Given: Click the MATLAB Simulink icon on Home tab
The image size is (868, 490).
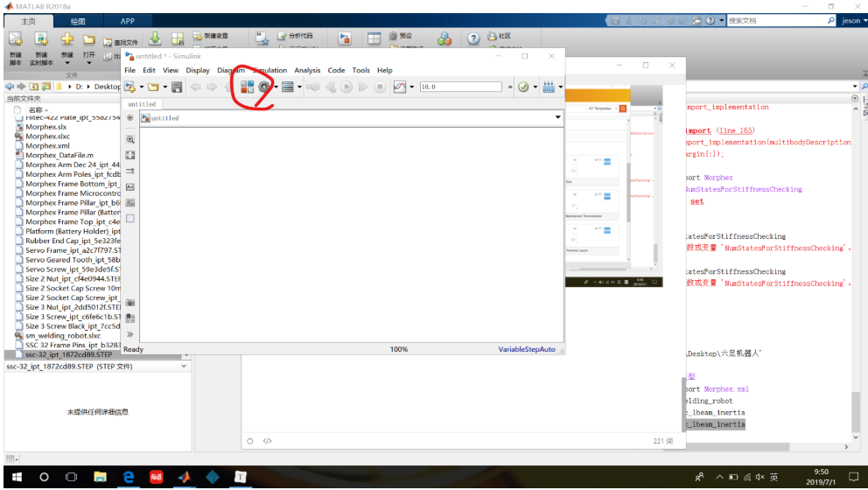Looking at the screenshot, I should click(x=345, y=38).
